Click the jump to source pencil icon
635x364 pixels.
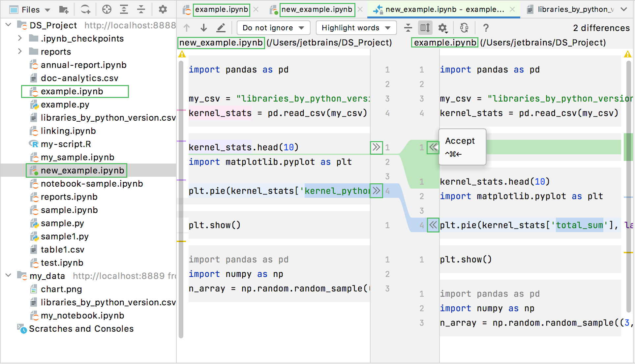221,28
